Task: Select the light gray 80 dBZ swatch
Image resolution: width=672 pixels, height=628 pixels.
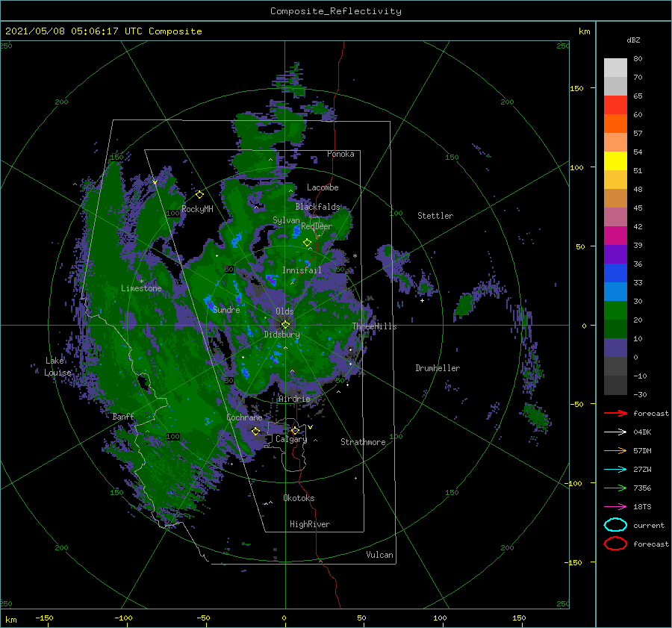Action: click(615, 67)
